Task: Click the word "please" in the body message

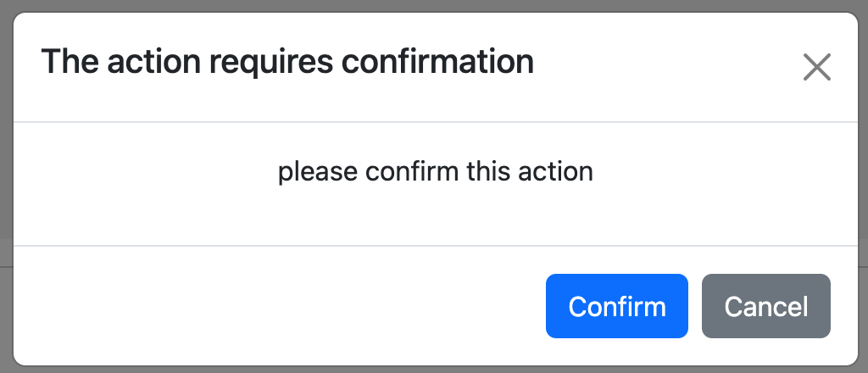Action: (x=318, y=172)
